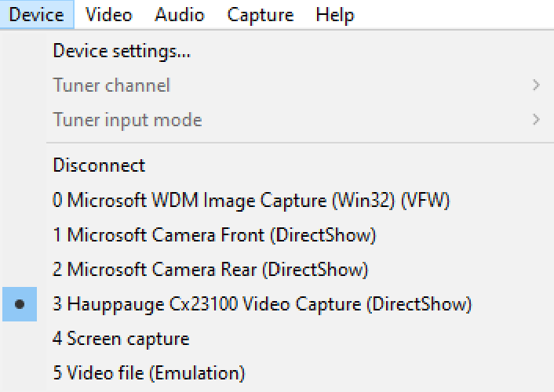Choose Device settings... entry

(x=278, y=51)
